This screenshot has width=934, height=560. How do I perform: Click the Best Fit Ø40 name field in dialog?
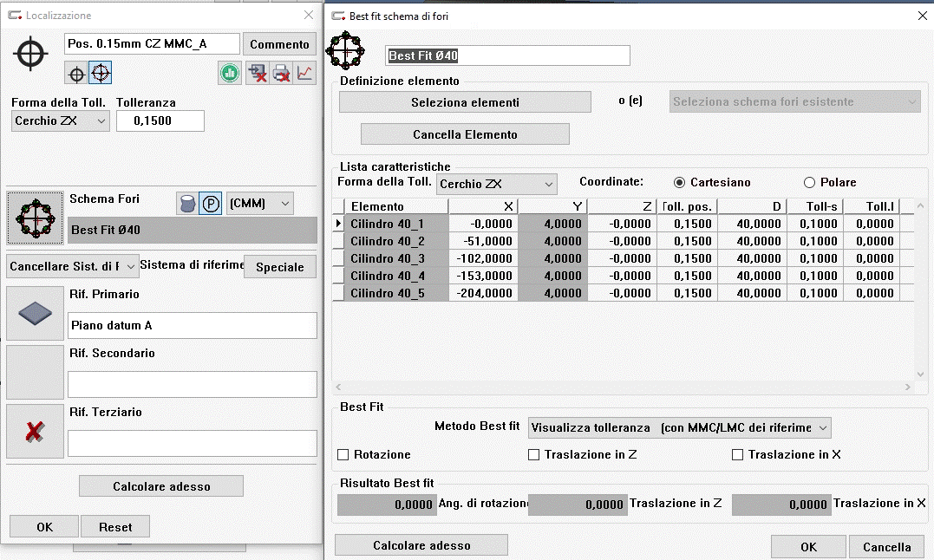(x=507, y=55)
